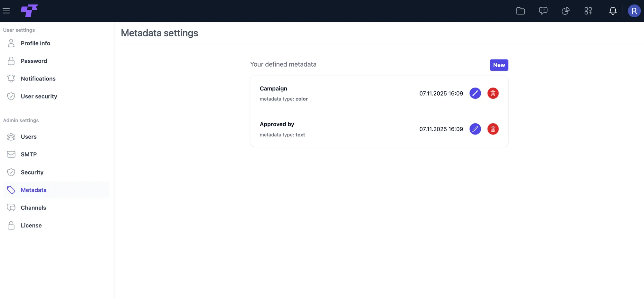
Task: Open the chat messages icon in top bar
Action: [543, 11]
